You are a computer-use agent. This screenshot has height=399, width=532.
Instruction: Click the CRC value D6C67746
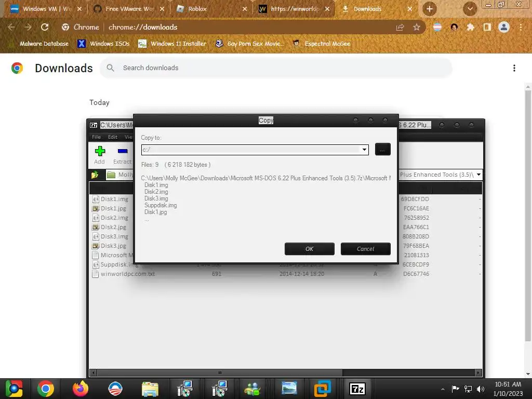click(416, 274)
